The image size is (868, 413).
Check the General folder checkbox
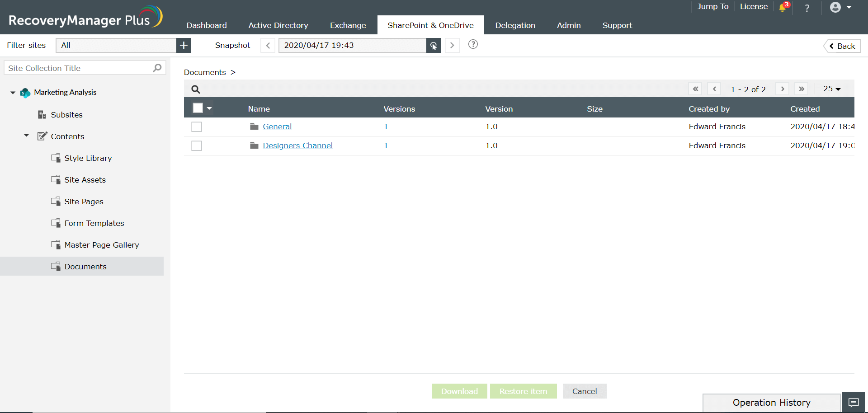196,127
